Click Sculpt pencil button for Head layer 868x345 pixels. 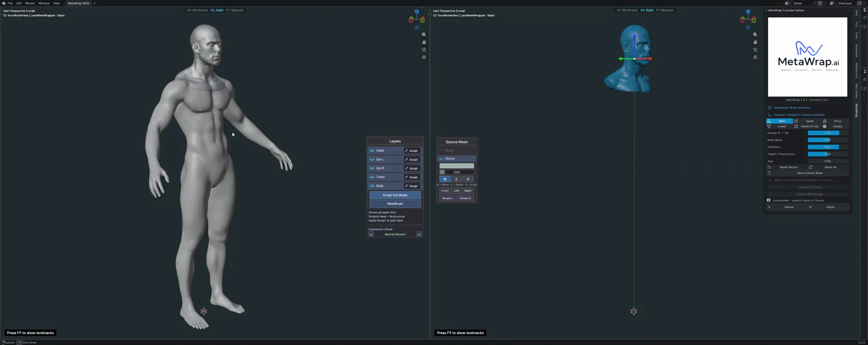point(412,151)
